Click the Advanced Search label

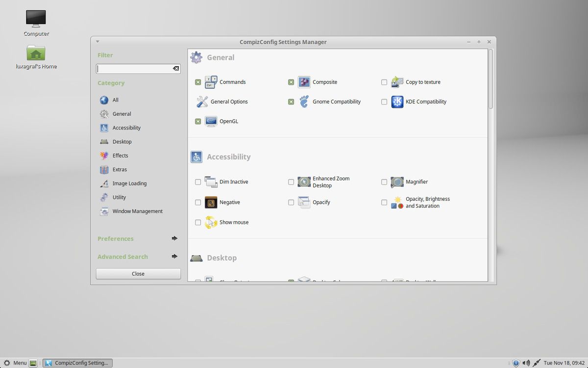click(122, 257)
